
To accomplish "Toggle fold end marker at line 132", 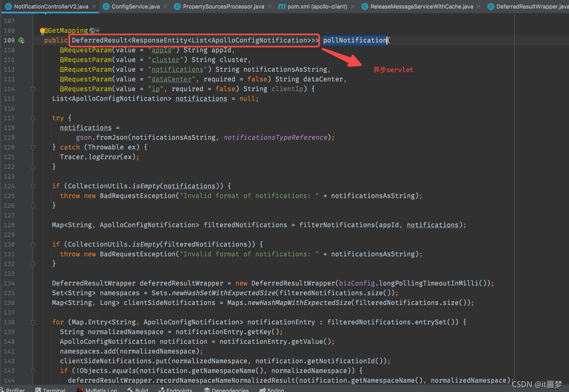I will [33, 264].
